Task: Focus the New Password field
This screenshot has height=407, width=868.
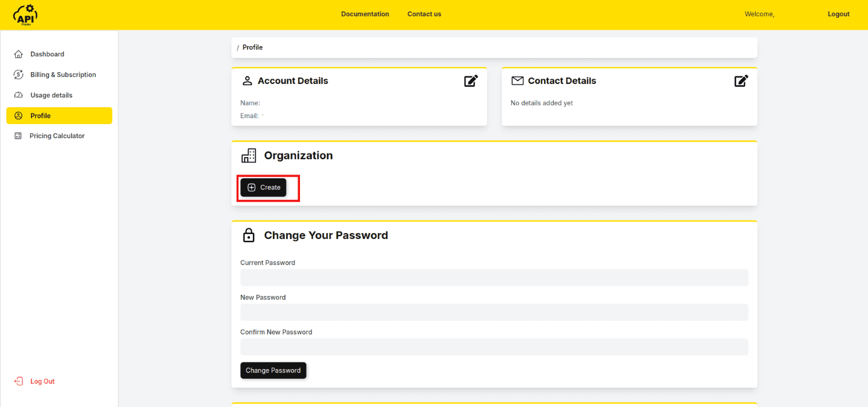Action: 494,312
